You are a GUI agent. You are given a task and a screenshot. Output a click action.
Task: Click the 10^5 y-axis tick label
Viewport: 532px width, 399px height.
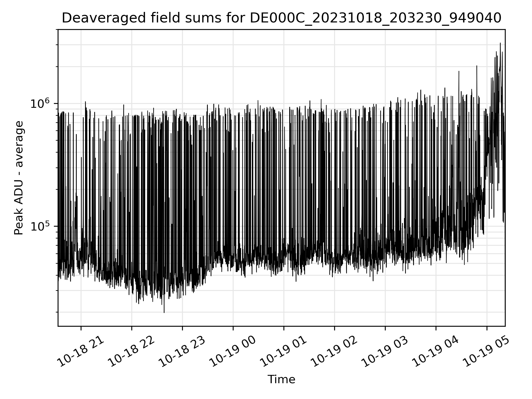tap(41, 226)
